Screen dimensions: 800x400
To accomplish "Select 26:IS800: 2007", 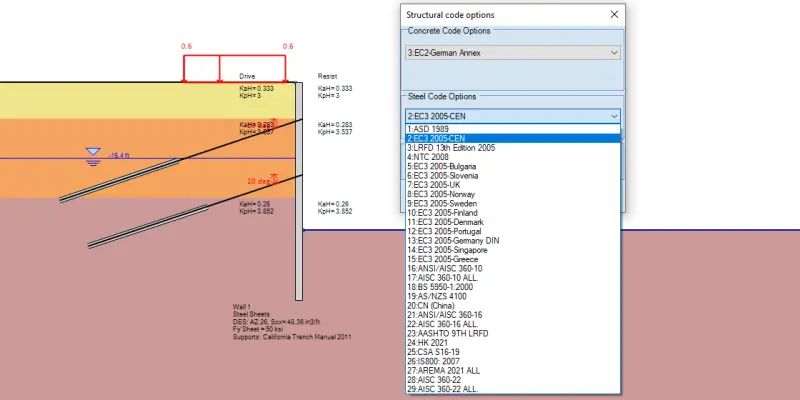I will click(513, 361).
